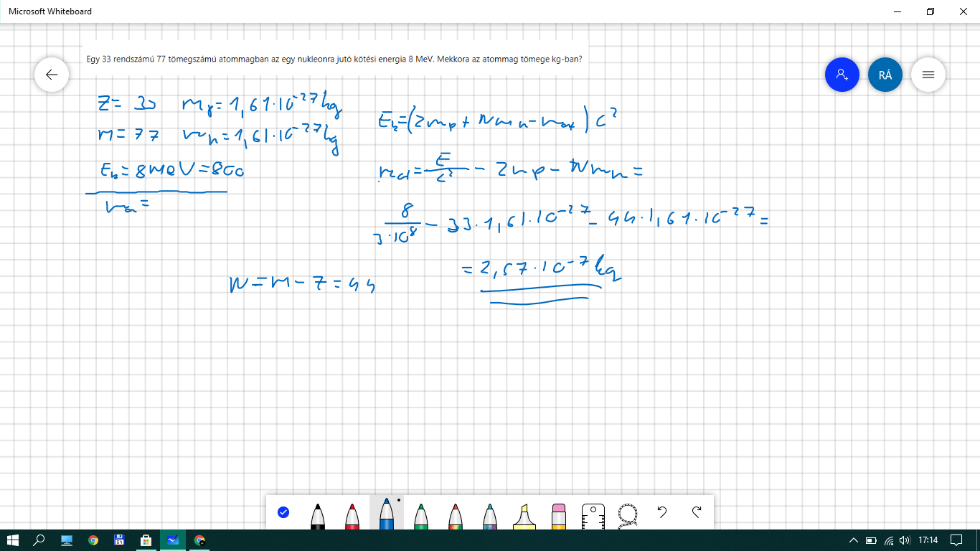The height and width of the screenshot is (551, 980).
Task: Invite someone with the share button
Action: [x=842, y=75]
